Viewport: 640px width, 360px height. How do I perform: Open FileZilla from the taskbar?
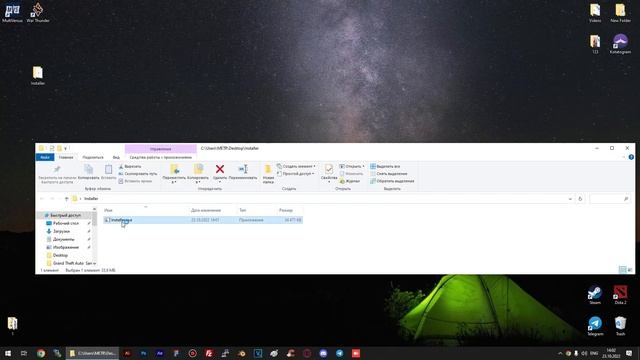point(209,353)
